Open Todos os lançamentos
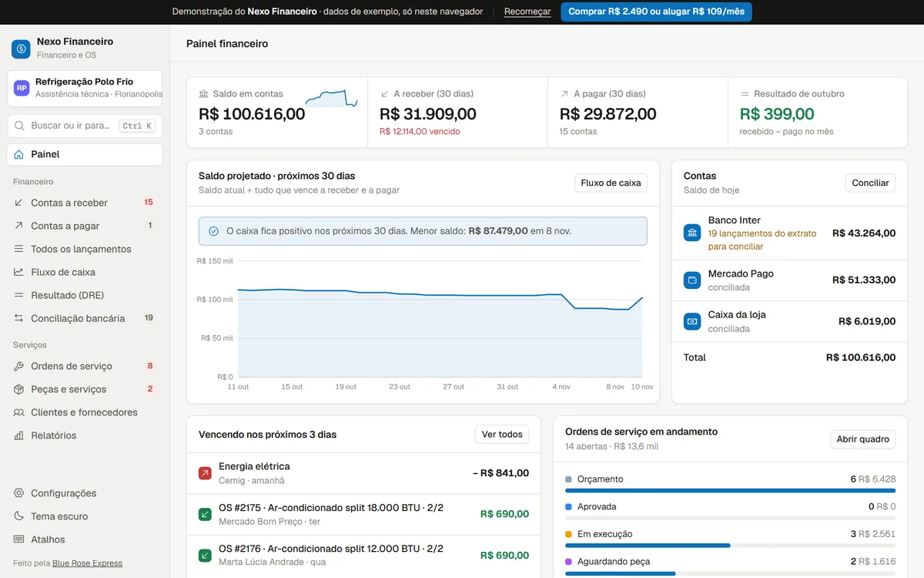This screenshot has width=924, height=578. coord(85,249)
